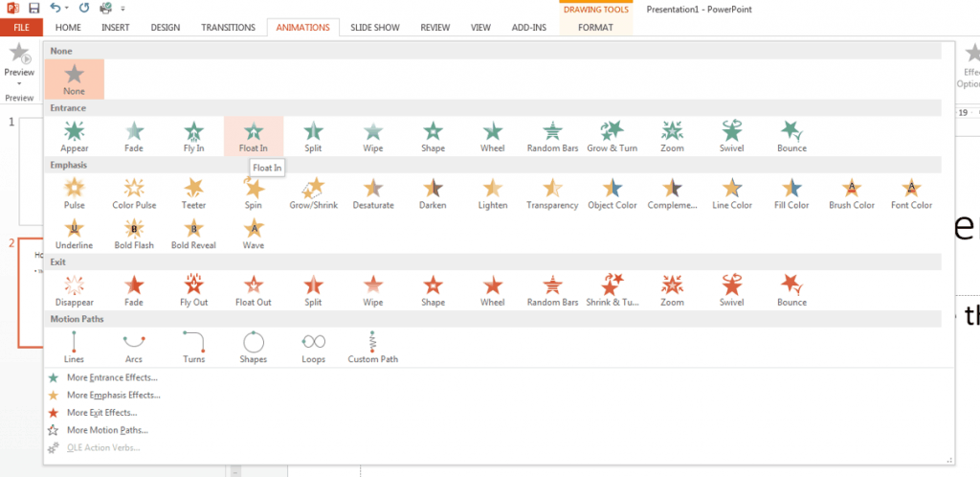Select the Float In entrance effect
The image size is (980, 477).
point(253,136)
